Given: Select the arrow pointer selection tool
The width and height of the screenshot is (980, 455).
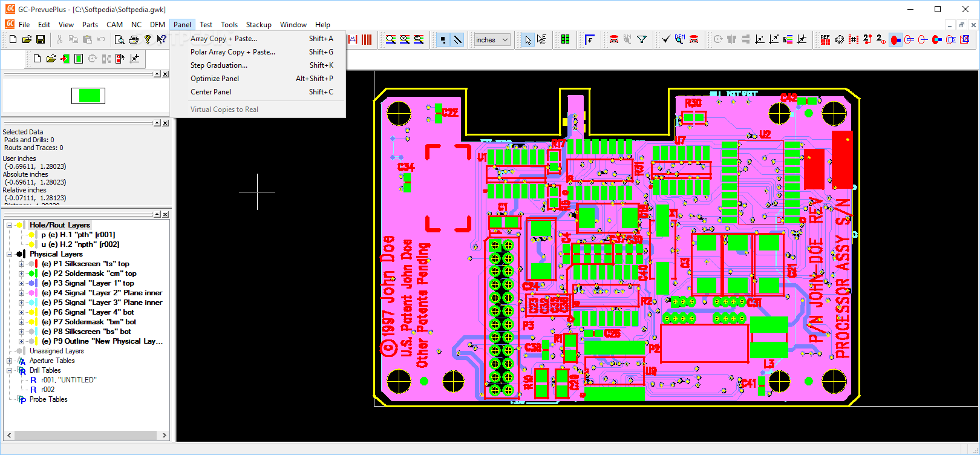Looking at the screenshot, I should [528, 39].
